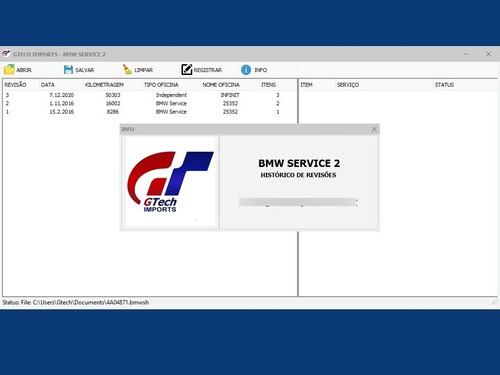Click the LIMPAR broom icon
The height and width of the screenshot is (375, 500).
tap(127, 69)
